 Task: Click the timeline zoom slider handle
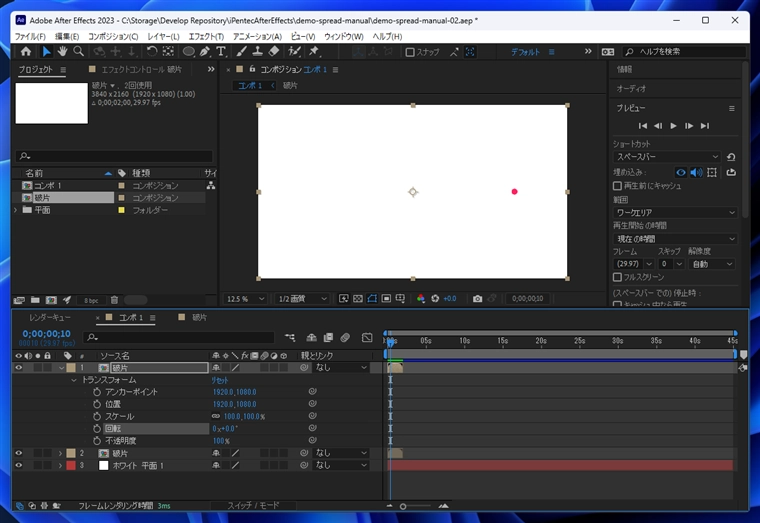[403, 506]
